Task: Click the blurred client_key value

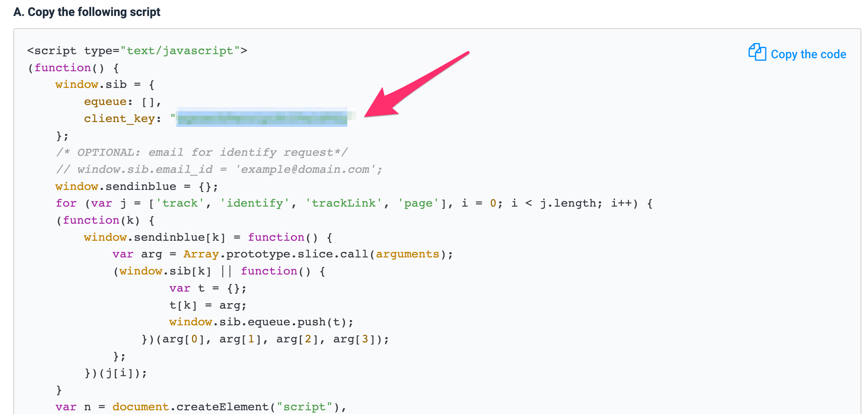Action: (x=262, y=118)
